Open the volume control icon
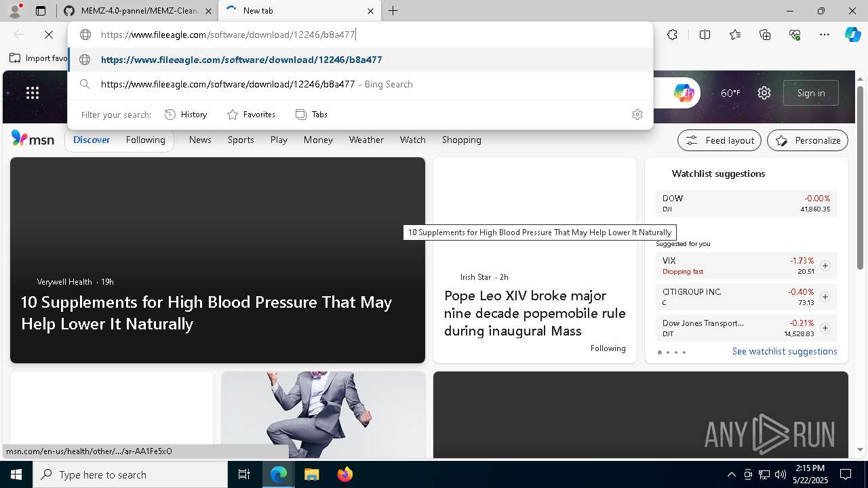 click(x=781, y=474)
